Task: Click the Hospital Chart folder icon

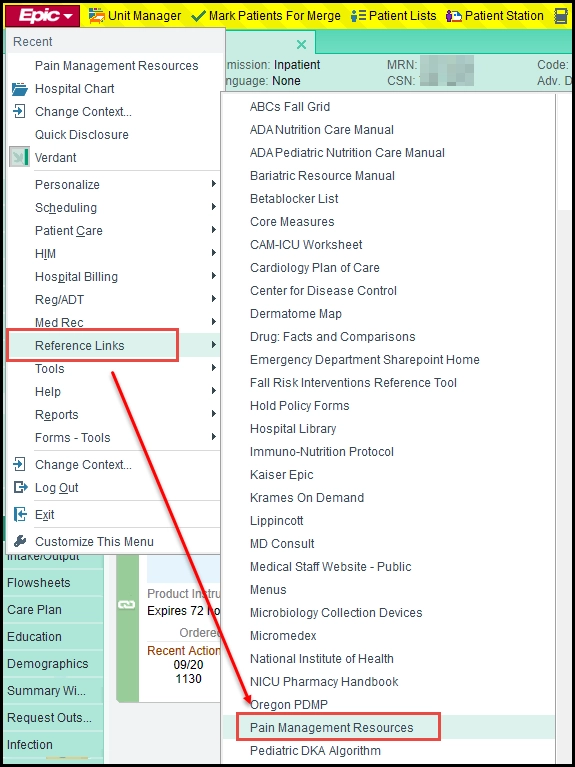Action: pyautogui.click(x=20, y=89)
